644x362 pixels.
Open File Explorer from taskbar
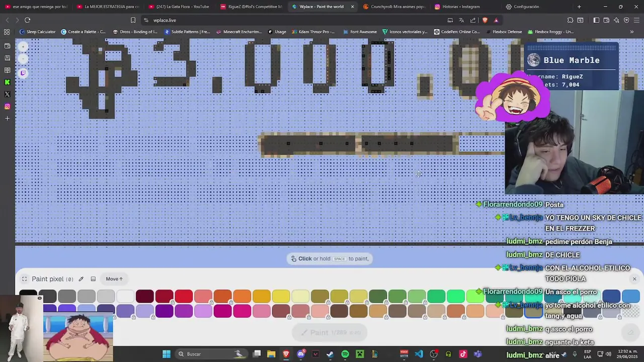[x=271, y=354]
